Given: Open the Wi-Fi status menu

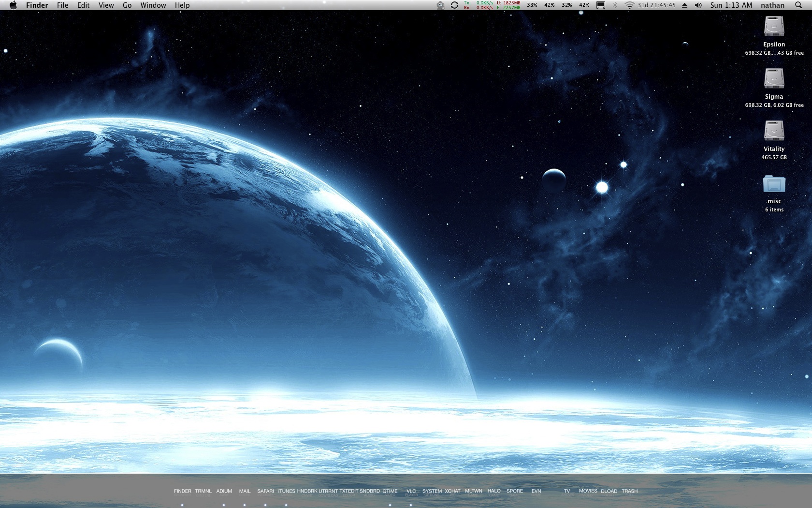Looking at the screenshot, I should [629, 5].
